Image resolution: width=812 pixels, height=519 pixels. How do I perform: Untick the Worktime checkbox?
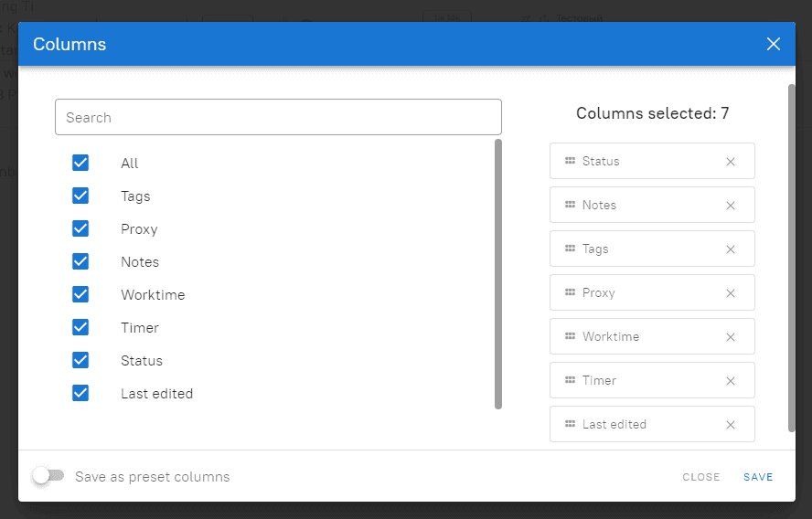pos(80,294)
